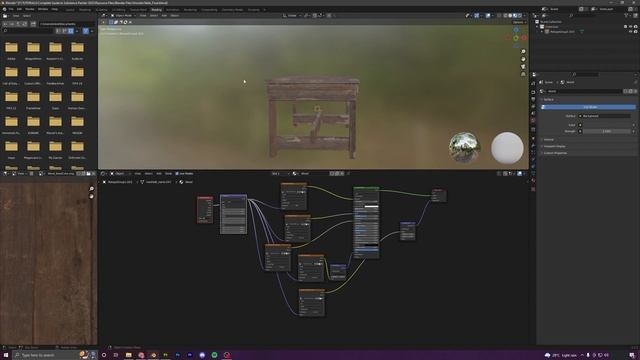Image resolution: width=640 pixels, height=360 pixels.
Task: Click file browser create new folder icon
Action: (x=33, y=24)
